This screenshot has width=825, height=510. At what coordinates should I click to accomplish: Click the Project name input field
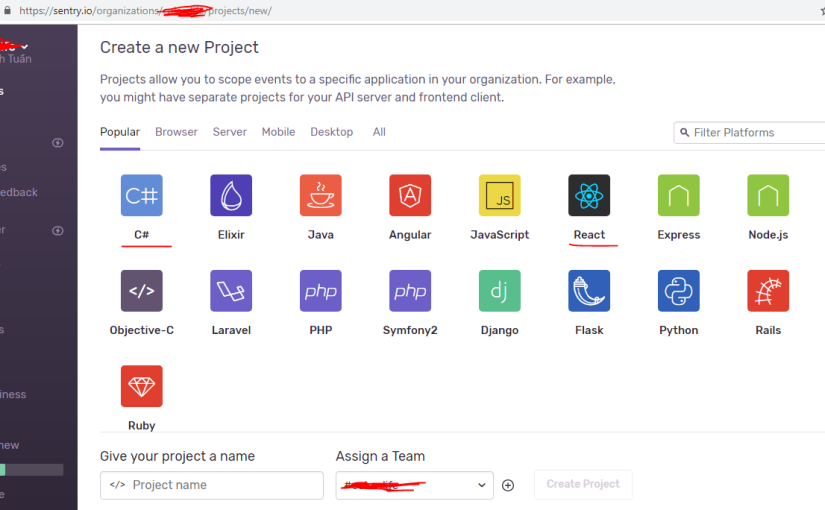pos(212,485)
